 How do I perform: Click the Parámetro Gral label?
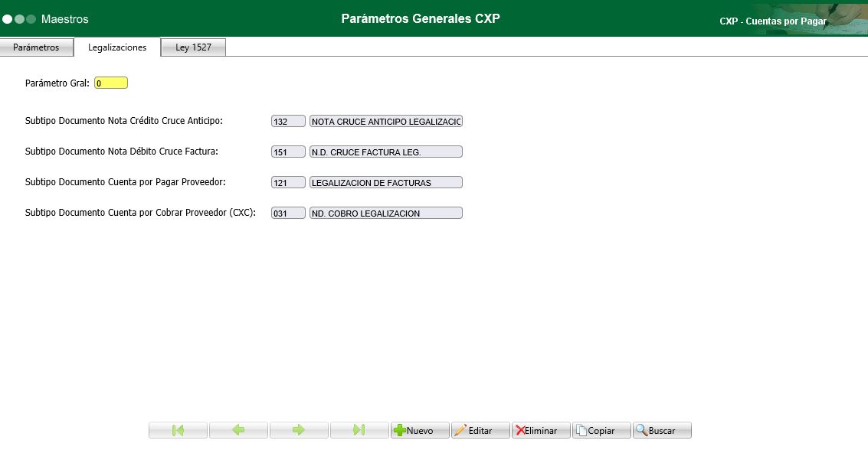click(x=57, y=83)
